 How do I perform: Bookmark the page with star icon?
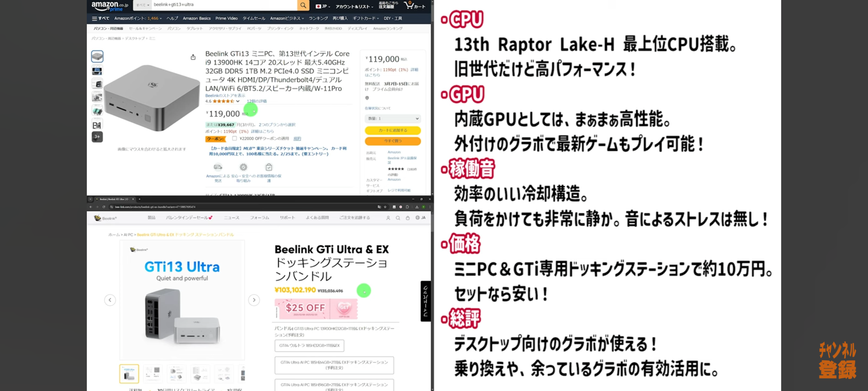[385, 207]
